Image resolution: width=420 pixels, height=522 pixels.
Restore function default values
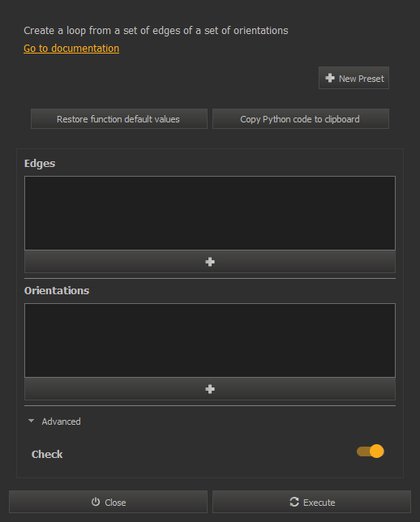[x=119, y=119]
